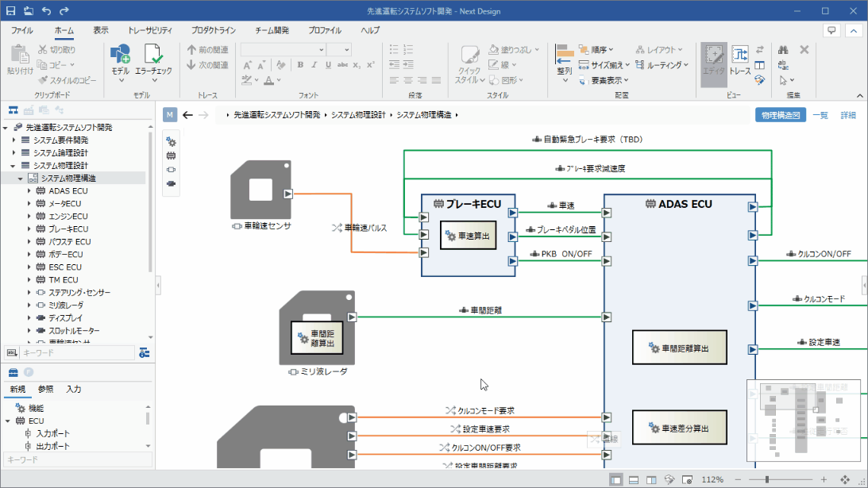Screen dimensions: 868x488
Task: Click the 整列 align icon
Action: click(x=565, y=54)
